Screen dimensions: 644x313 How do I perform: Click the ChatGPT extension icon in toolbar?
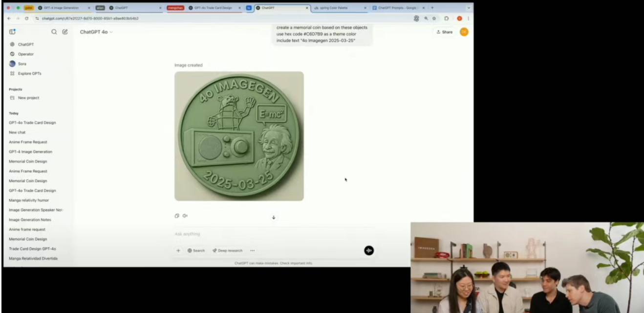[416, 18]
